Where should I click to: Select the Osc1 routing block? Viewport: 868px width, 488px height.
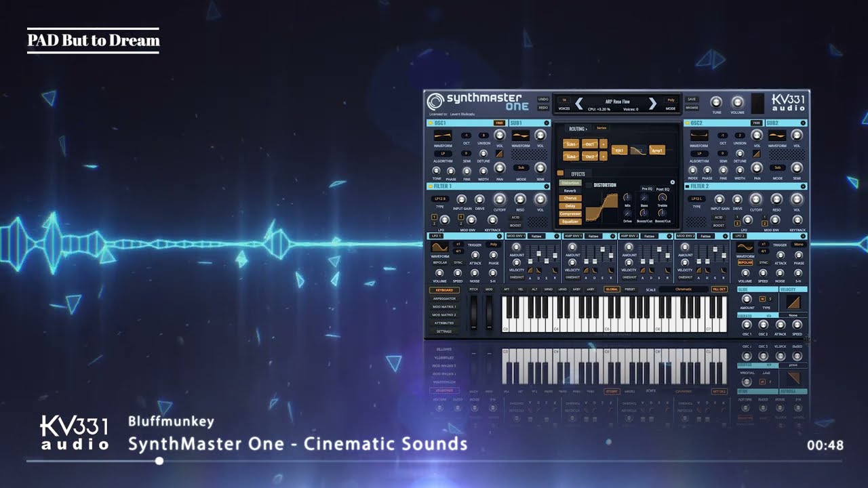click(589, 144)
